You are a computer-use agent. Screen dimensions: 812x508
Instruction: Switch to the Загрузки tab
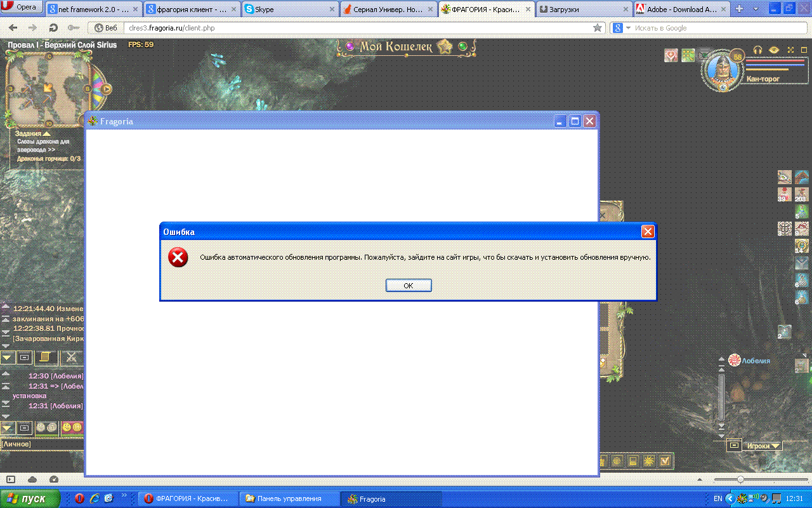pyautogui.click(x=584, y=10)
